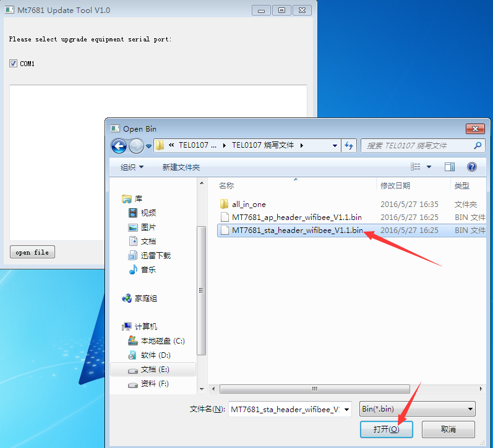Select 软件 (D:) drive
This screenshot has width=493, height=448.
point(149,355)
